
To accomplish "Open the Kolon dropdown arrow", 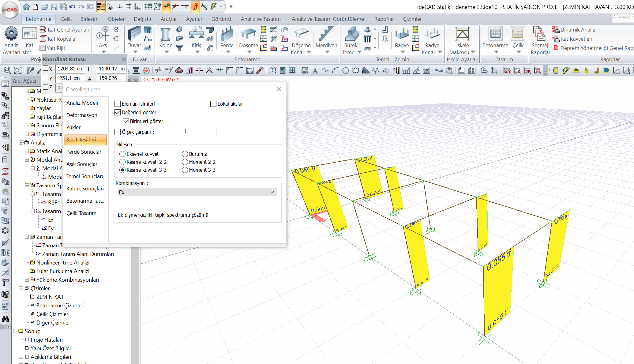I will (x=167, y=52).
